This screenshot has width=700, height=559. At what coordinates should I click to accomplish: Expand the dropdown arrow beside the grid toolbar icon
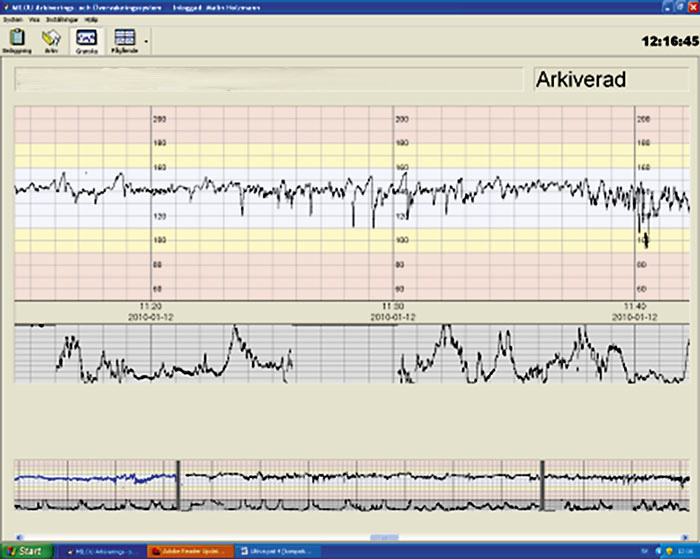[x=146, y=42]
